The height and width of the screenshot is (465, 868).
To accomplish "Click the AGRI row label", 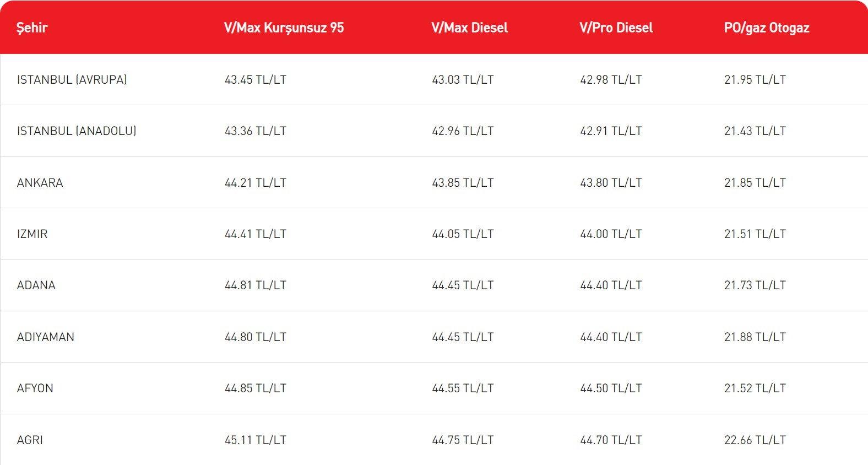I will click(30, 440).
